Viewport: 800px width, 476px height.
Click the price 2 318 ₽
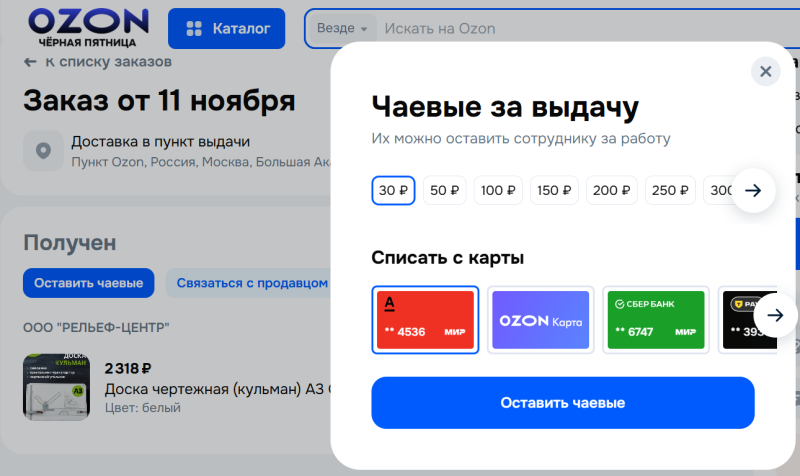[x=128, y=368]
